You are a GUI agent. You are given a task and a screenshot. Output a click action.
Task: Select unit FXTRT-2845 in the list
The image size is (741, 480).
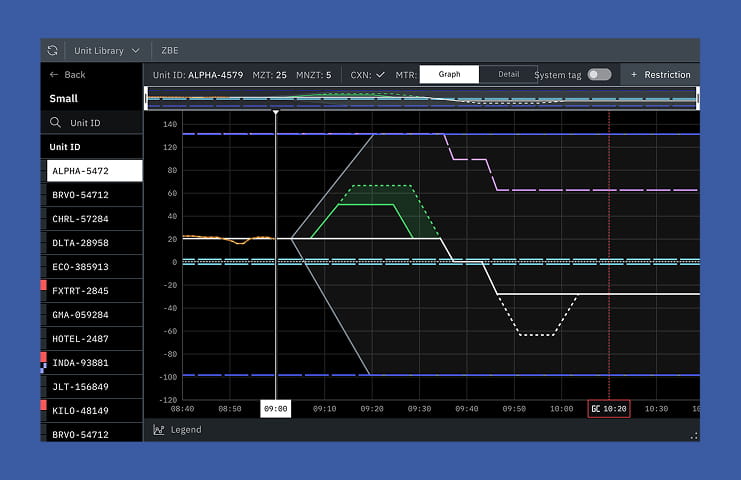pos(93,291)
